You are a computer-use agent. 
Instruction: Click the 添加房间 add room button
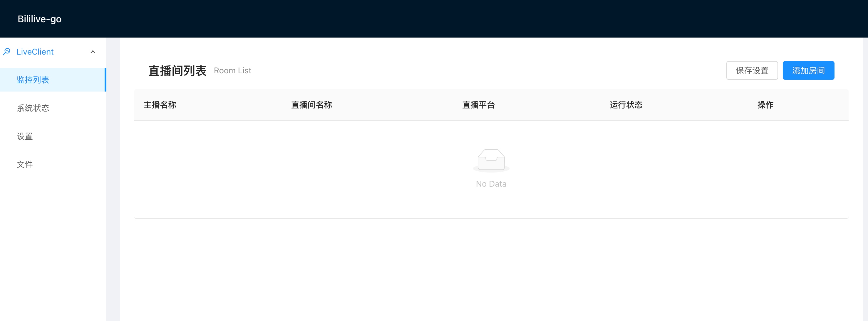808,70
